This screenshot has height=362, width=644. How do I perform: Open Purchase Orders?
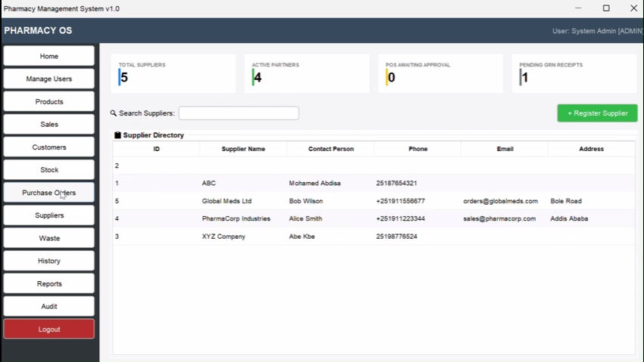point(49,193)
